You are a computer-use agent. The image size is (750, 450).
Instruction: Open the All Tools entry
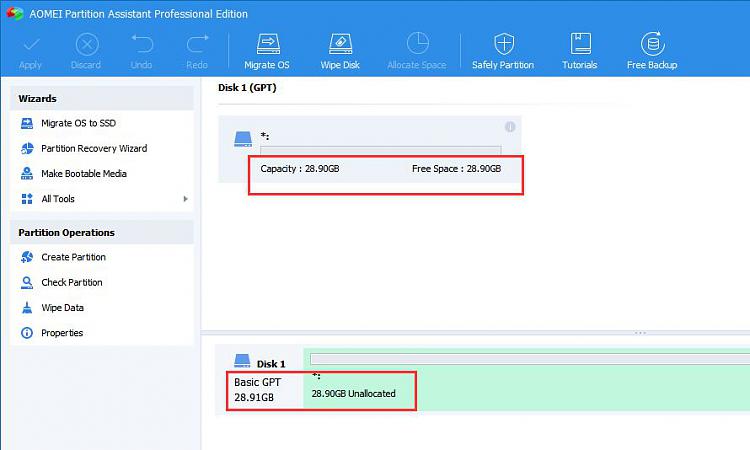[102, 199]
